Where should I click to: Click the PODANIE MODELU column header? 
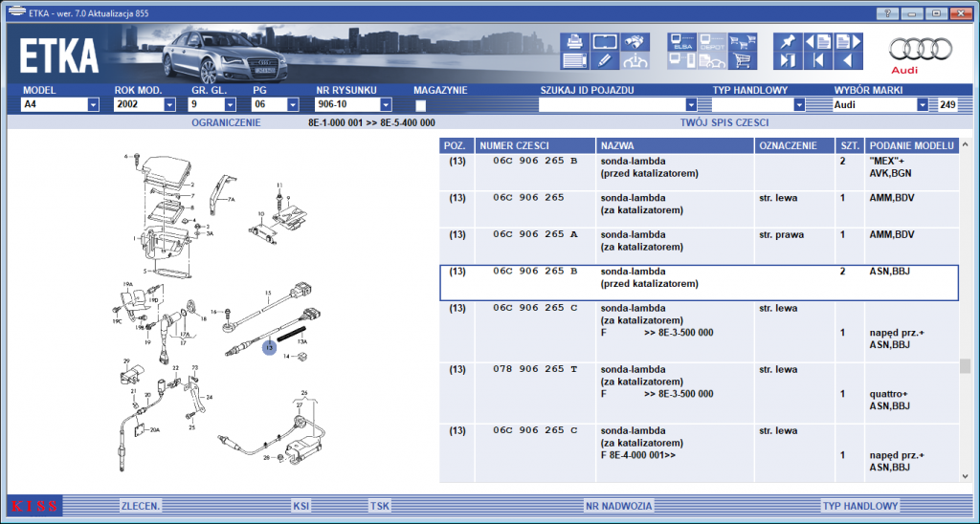tap(912, 145)
